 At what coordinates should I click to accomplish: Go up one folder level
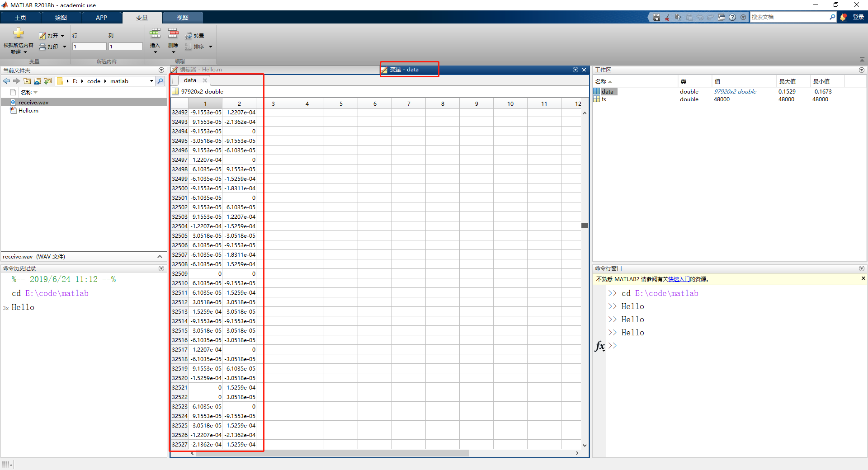[27, 81]
